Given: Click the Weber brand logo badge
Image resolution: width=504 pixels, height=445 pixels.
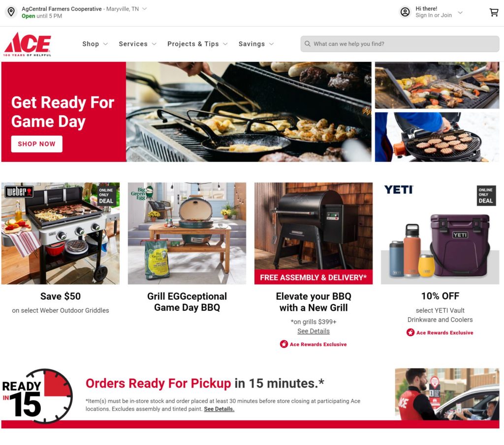Looking at the screenshot, I should tap(19, 192).
